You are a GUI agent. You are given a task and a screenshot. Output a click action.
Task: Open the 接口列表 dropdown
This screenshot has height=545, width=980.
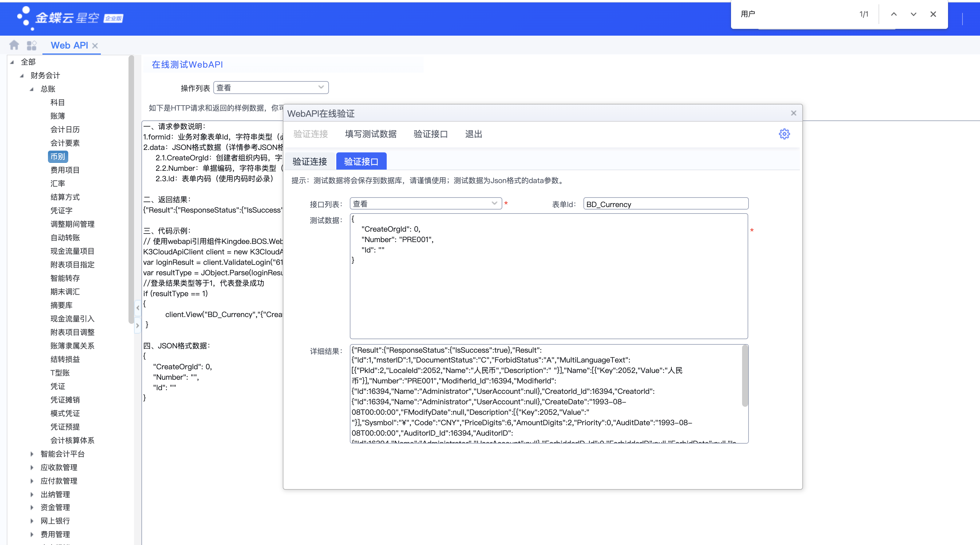494,203
